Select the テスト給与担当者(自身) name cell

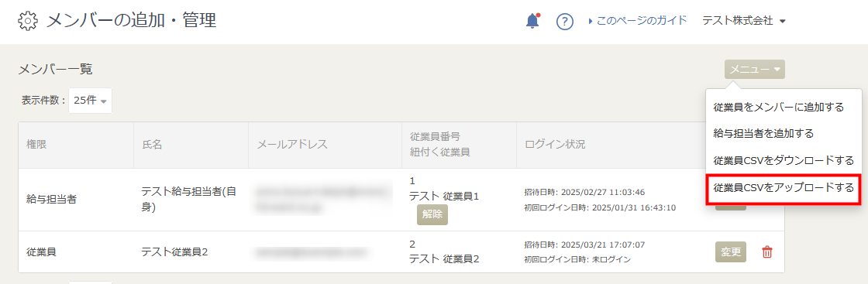[x=189, y=200]
